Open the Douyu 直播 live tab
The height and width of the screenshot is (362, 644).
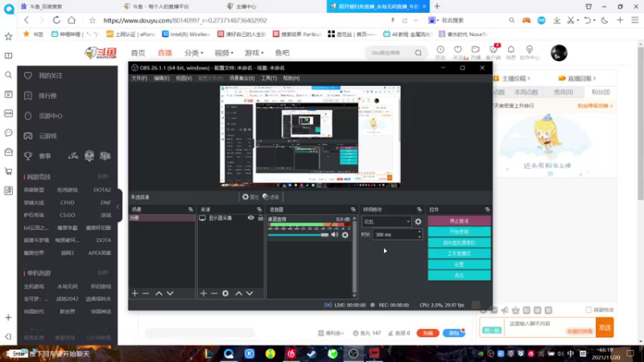click(165, 53)
